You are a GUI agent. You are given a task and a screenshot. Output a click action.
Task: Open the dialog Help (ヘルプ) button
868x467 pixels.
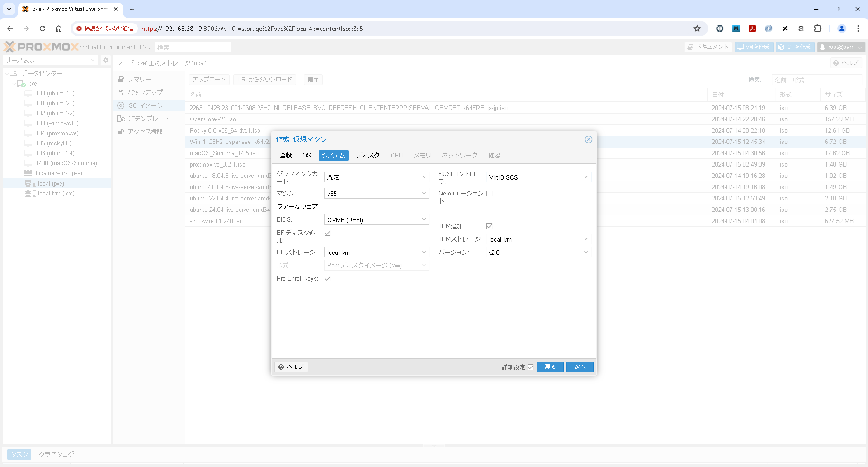(x=291, y=367)
